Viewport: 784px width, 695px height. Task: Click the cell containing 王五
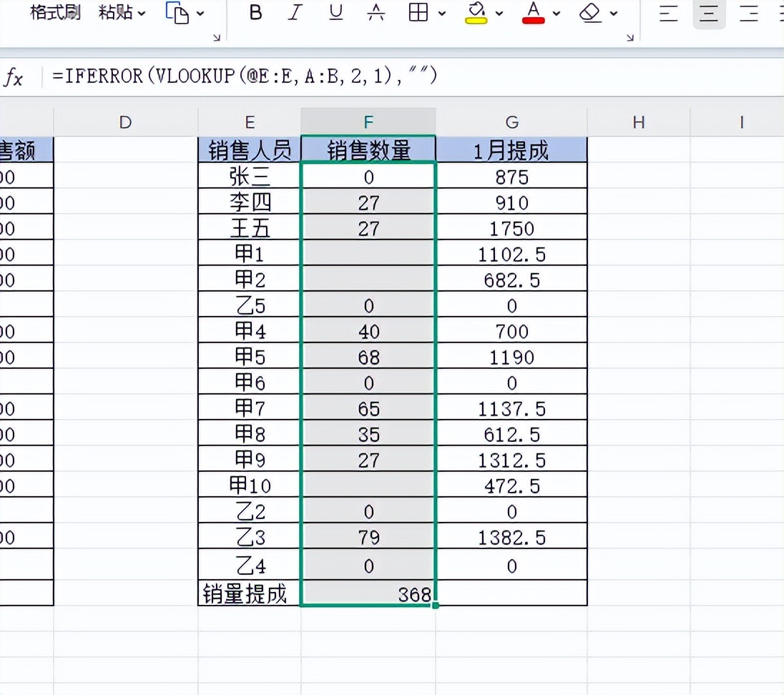[250, 227]
